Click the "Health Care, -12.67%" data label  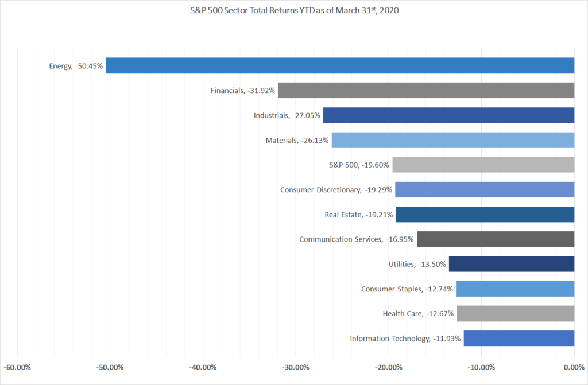418,314
